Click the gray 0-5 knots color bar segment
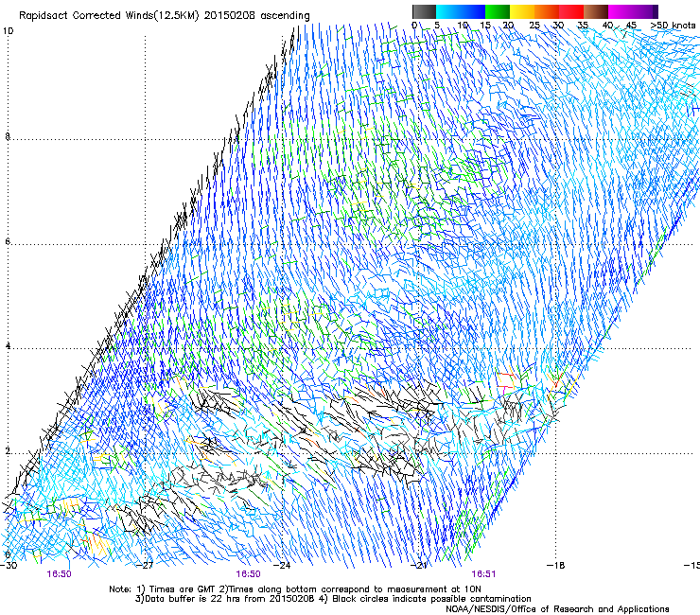This screenshot has width=700, height=615. point(424,11)
